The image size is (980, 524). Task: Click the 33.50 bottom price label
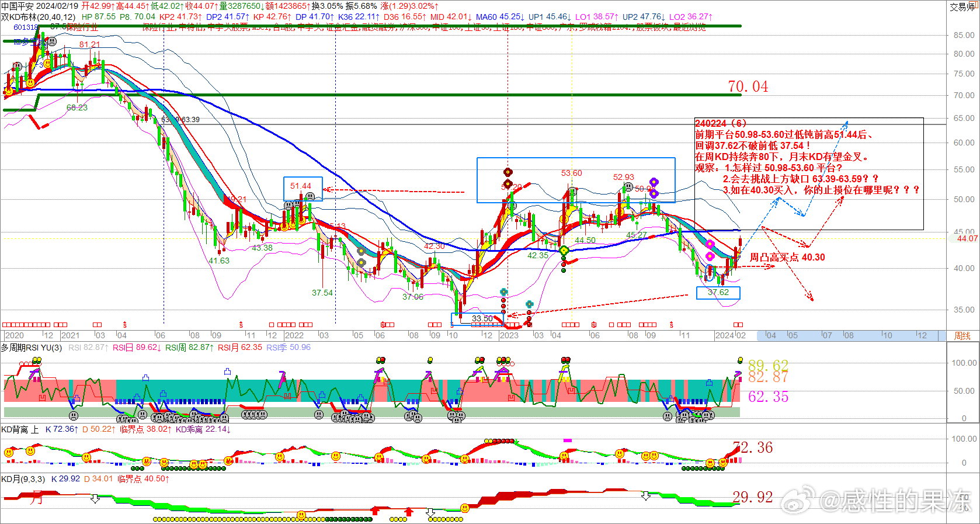(482, 319)
